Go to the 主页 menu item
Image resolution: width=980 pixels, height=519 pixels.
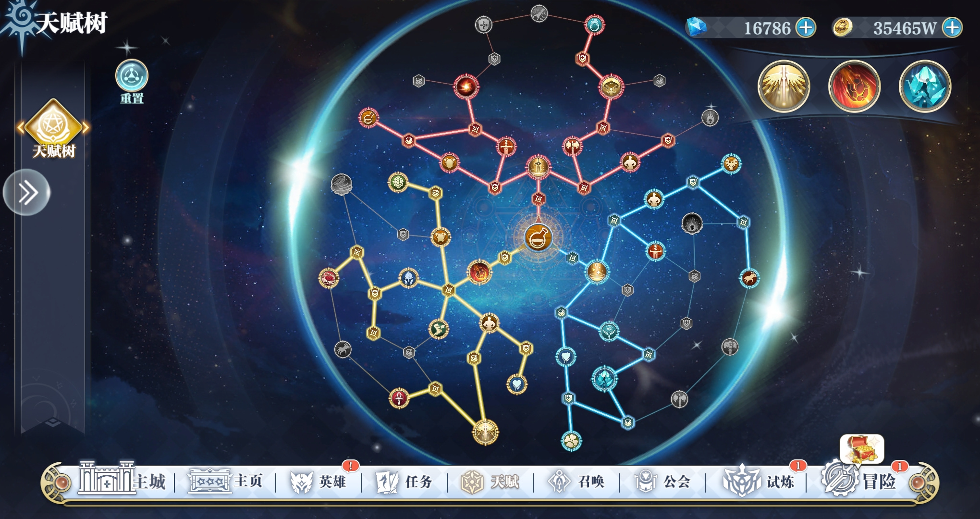click(x=226, y=481)
